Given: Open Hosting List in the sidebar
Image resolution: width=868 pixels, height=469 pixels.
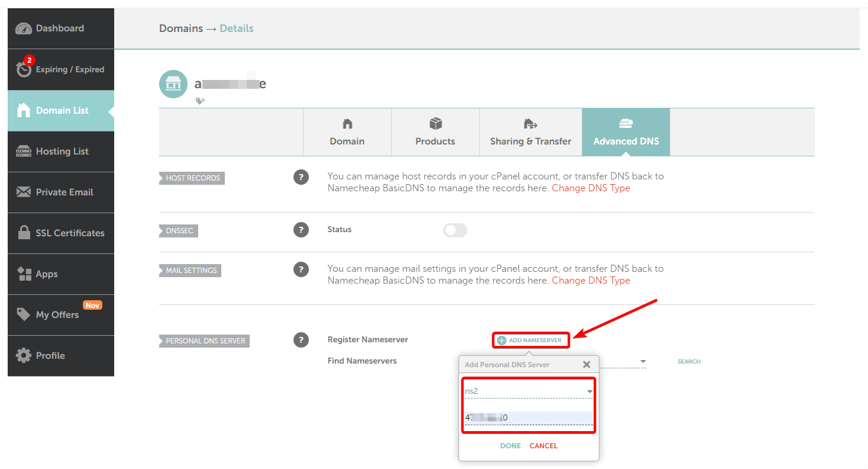Looking at the screenshot, I should [x=61, y=151].
